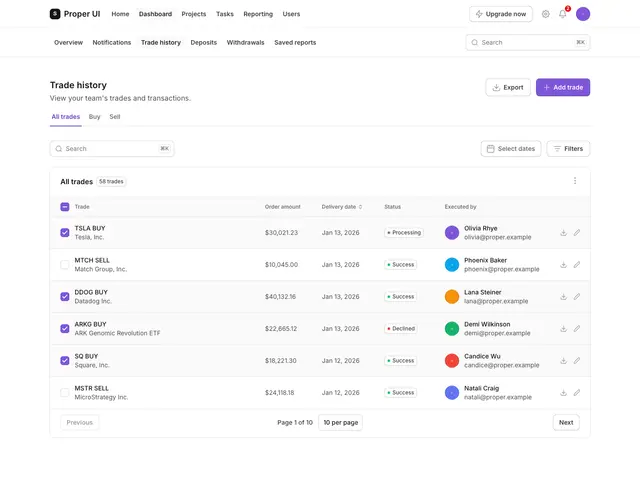
Task: Uncheck the TSLA BUY row checkbox
Action: coord(64,233)
